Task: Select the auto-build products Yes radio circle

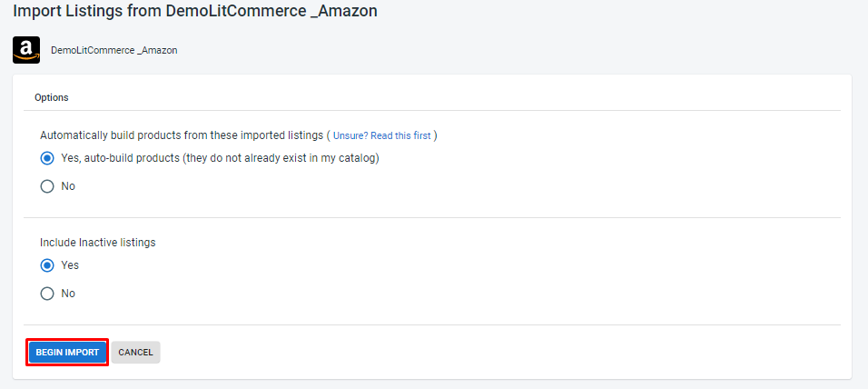Action: (x=47, y=158)
